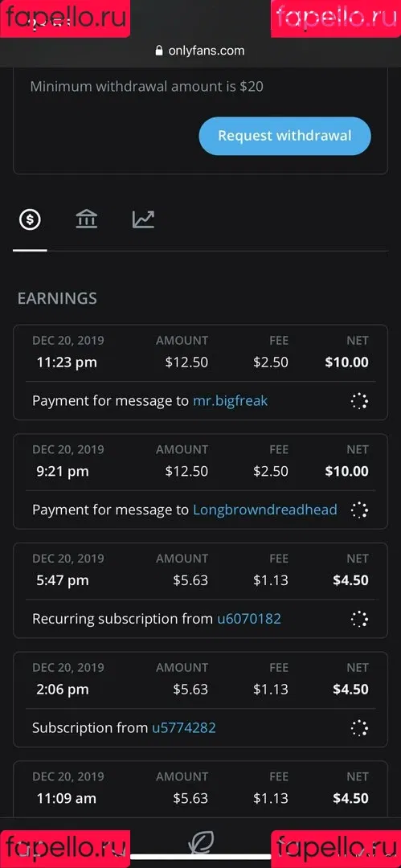
Task: Open the earnings dollar-sign tab
Action: pyautogui.click(x=30, y=219)
